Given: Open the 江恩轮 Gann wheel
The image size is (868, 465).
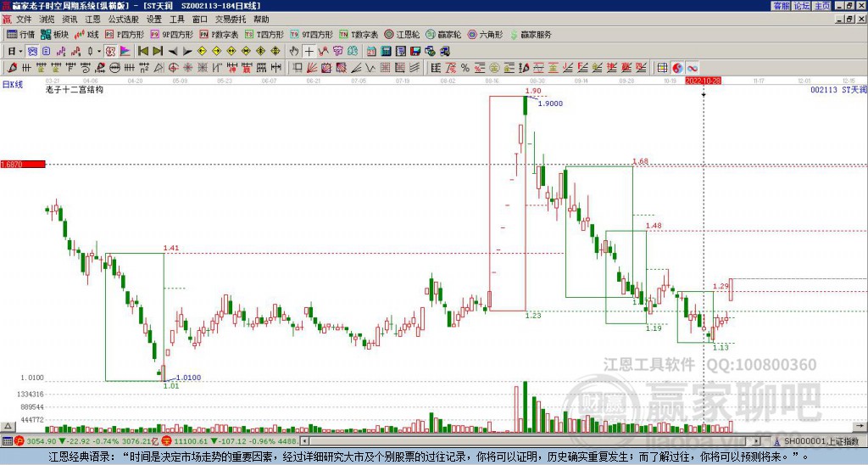Looking at the screenshot, I should coord(402,34).
